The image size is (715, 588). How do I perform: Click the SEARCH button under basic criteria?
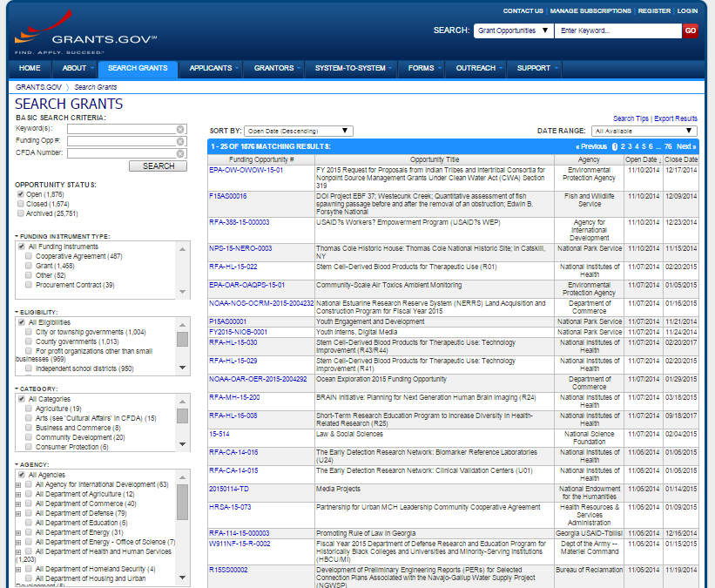[x=158, y=166]
